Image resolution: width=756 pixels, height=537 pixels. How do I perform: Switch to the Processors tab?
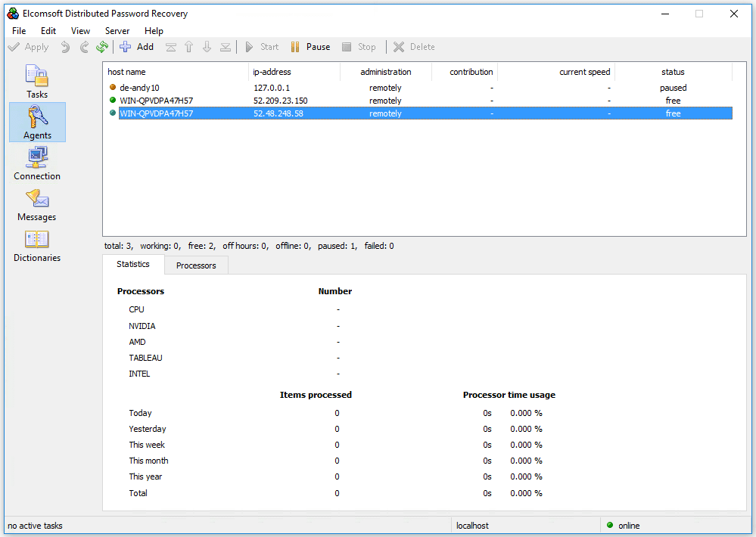tap(196, 265)
